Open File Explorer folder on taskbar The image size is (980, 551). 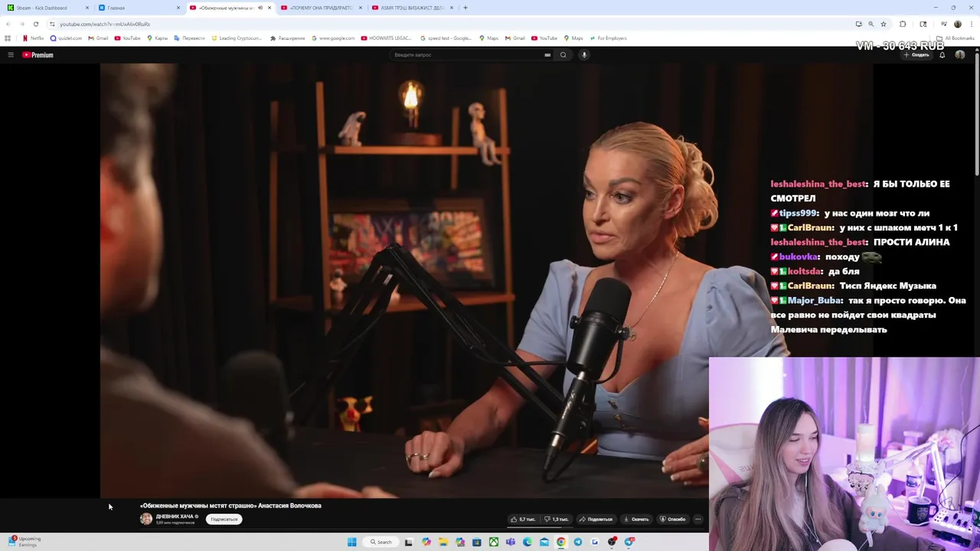click(443, 542)
